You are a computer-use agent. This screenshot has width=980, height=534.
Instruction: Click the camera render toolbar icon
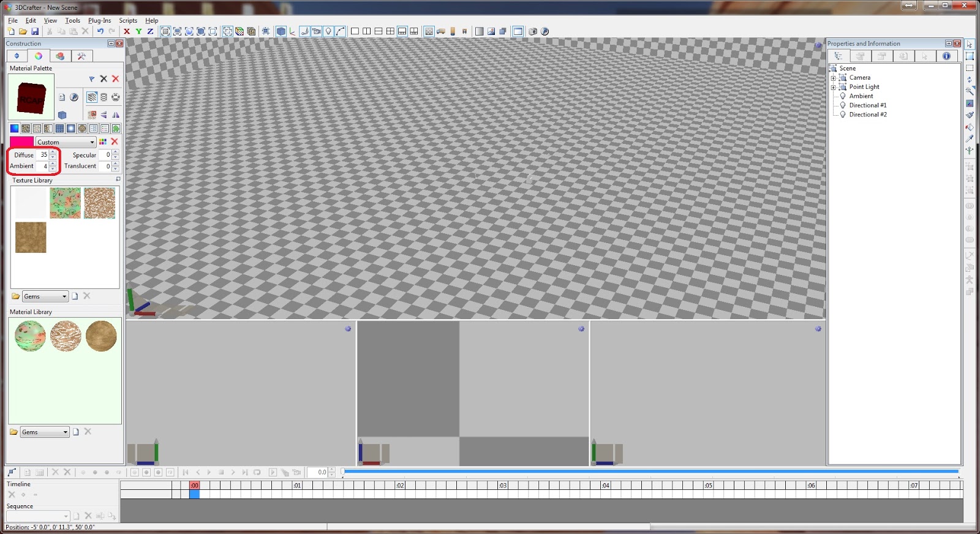click(x=533, y=31)
